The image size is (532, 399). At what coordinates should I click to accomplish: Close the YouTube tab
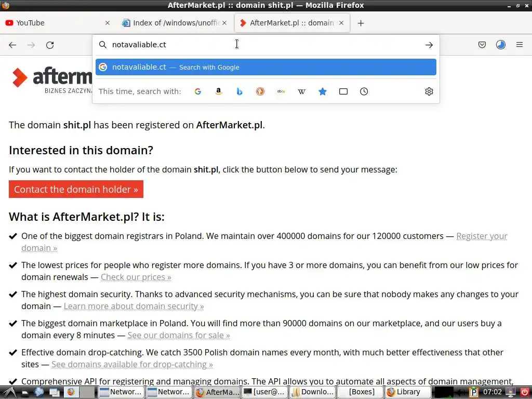(x=108, y=23)
